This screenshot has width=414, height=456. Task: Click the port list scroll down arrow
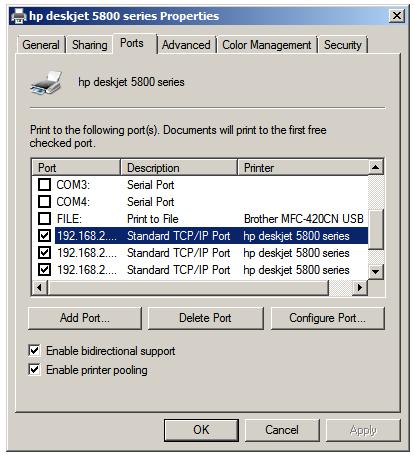click(376, 272)
